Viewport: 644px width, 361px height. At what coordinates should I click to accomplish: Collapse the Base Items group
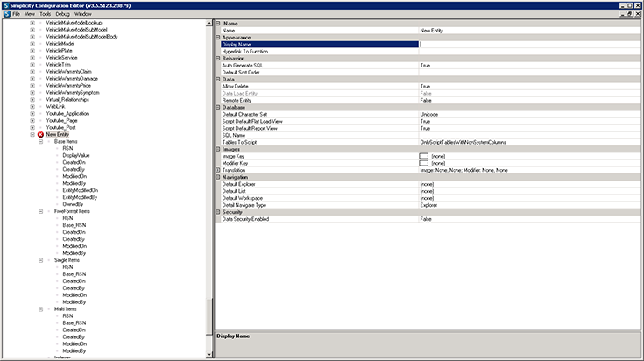pyautogui.click(x=40, y=141)
